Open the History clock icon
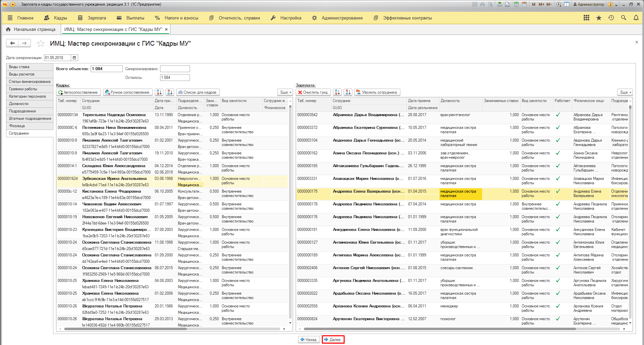This screenshot has width=644, height=345. tap(611, 18)
